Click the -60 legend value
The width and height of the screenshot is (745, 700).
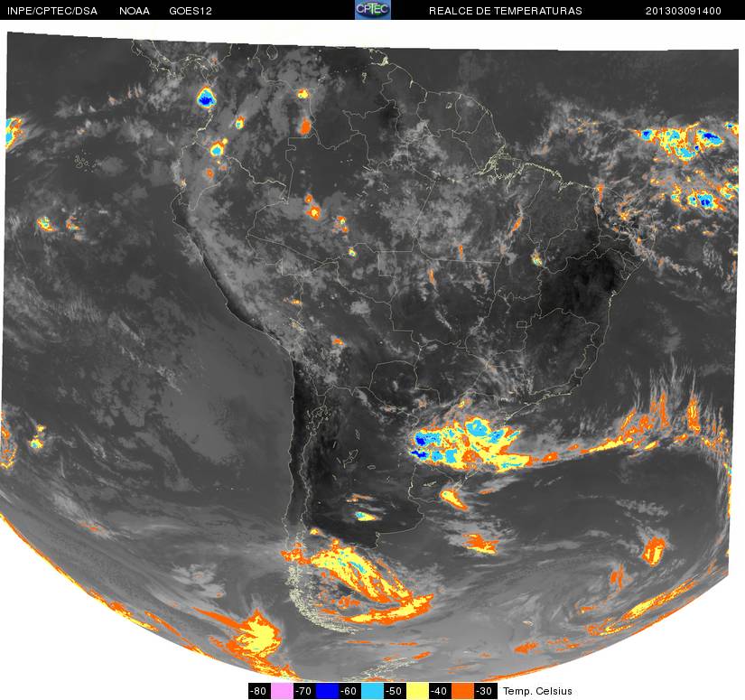tap(349, 691)
